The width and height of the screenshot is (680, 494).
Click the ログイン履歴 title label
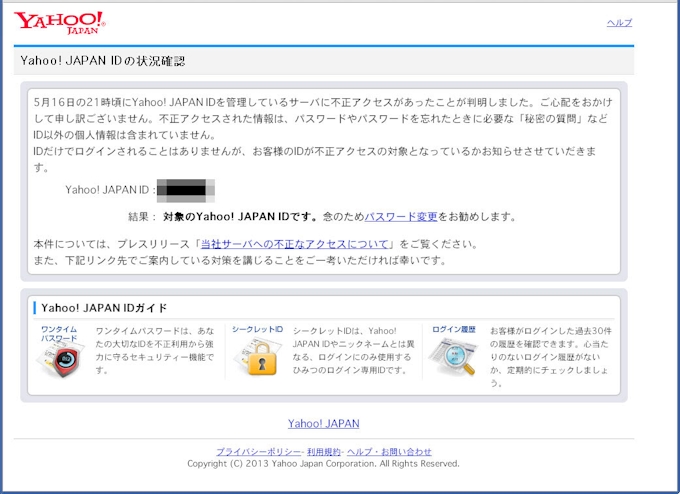tap(453, 329)
